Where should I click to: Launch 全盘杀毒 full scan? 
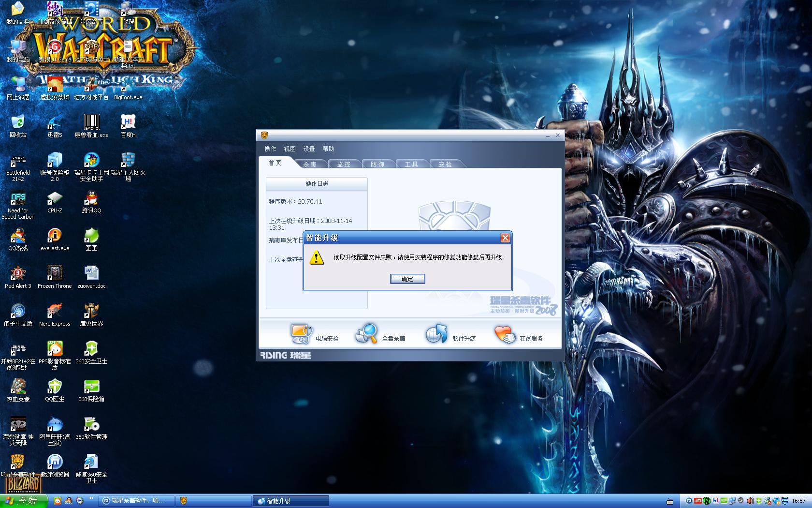[x=380, y=334]
